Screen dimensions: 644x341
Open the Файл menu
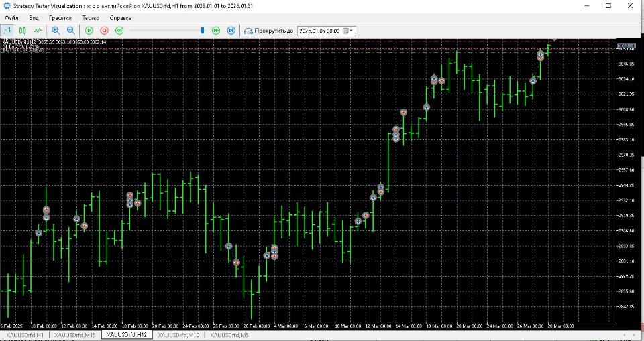pos(11,18)
